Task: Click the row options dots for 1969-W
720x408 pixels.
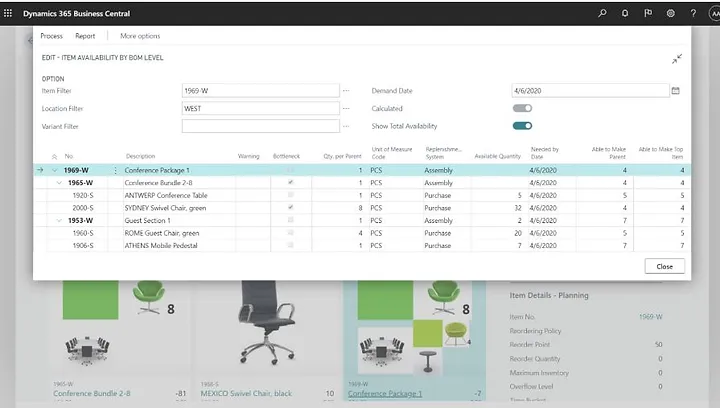Action: [x=115, y=171]
